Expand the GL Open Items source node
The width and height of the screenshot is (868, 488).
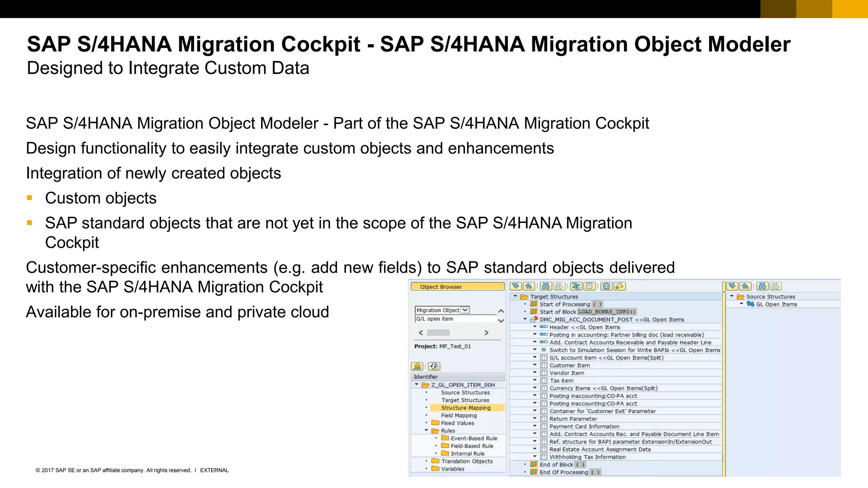(x=741, y=304)
